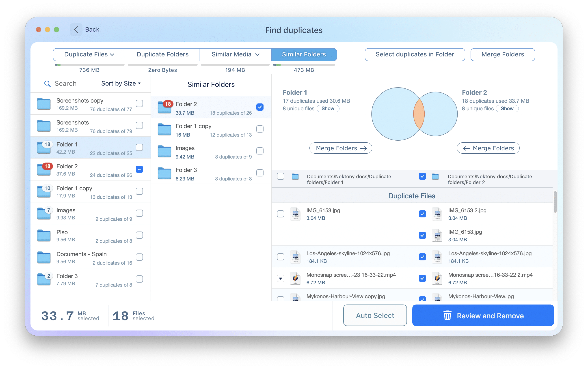Select the Similar Folders tab
The image size is (588, 369).
click(304, 54)
